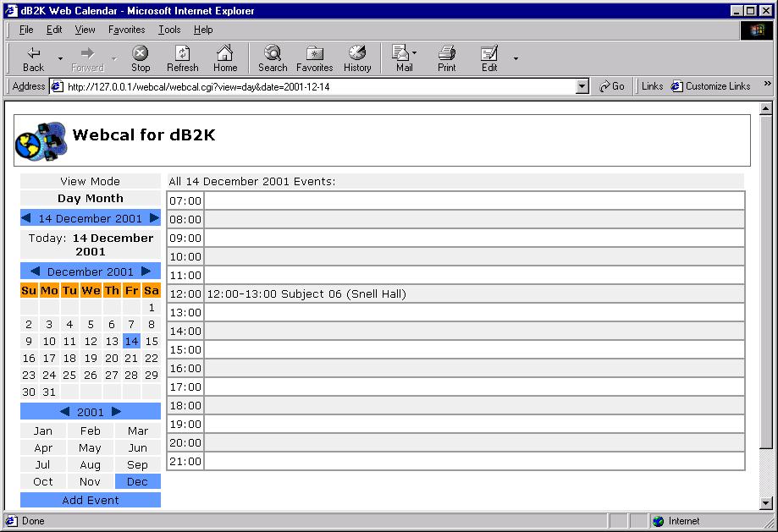Open the Favorites toolbar icon
Screen dimensions: 778x532
pyautogui.click(x=314, y=58)
